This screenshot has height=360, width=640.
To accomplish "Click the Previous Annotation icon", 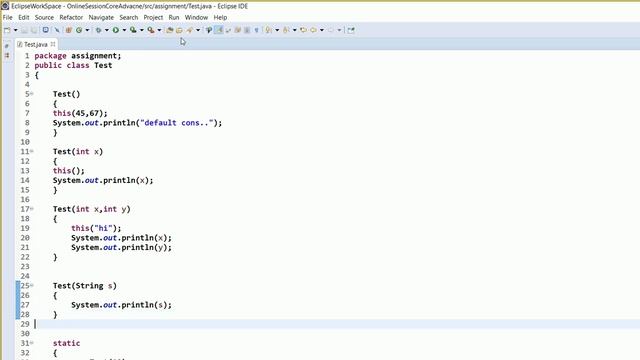I will pos(286,30).
